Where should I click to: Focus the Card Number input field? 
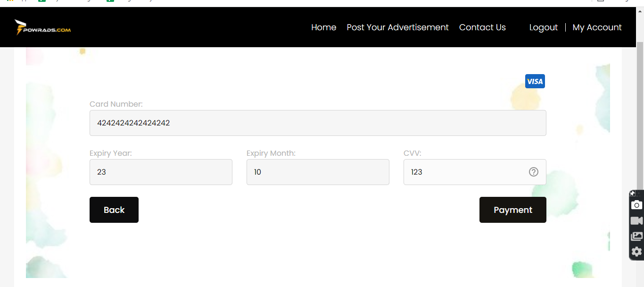318,123
